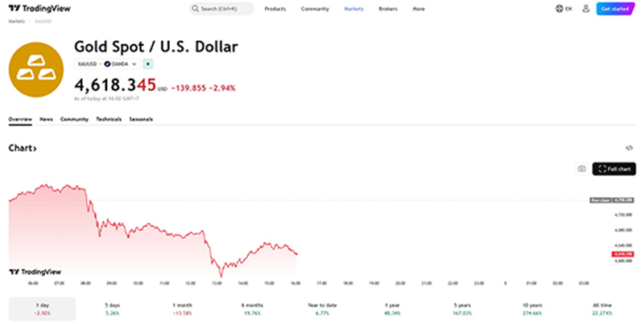Viewport: 644px width, 324px height.
Task: Open the Full chart view
Action: click(613, 169)
